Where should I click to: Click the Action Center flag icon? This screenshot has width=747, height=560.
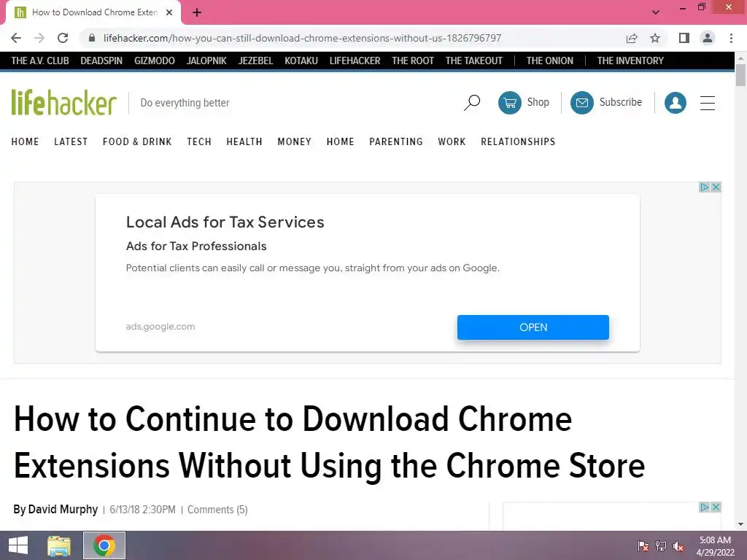click(643, 546)
